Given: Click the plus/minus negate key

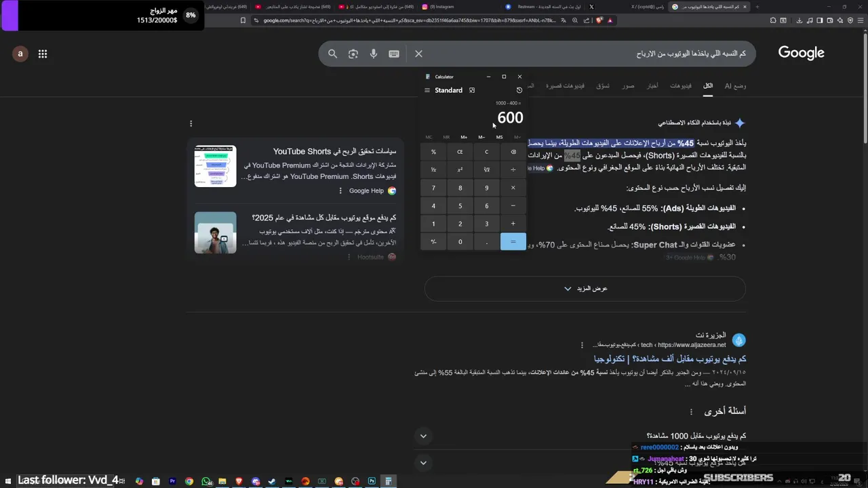Looking at the screenshot, I should [433, 241].
